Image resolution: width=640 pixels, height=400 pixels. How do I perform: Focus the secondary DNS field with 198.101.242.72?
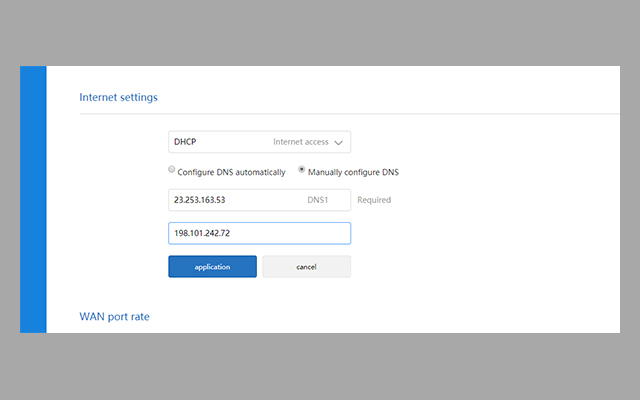[x=259, y=233]
